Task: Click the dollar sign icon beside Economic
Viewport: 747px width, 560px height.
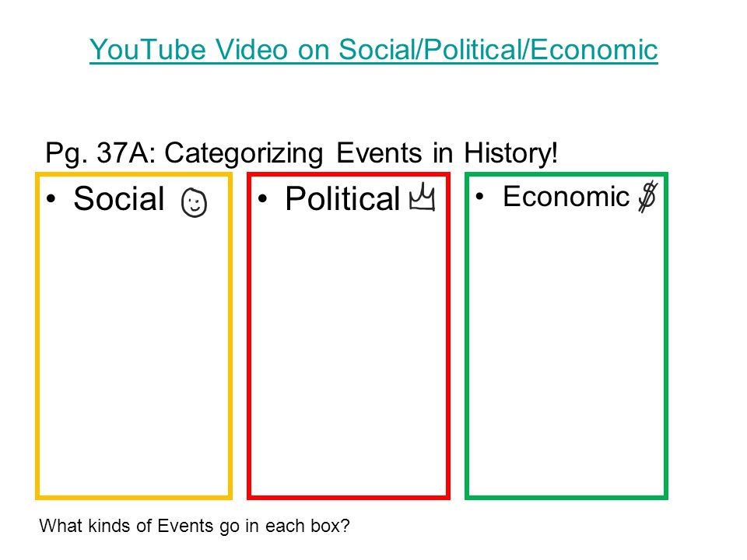Action: 648,197
